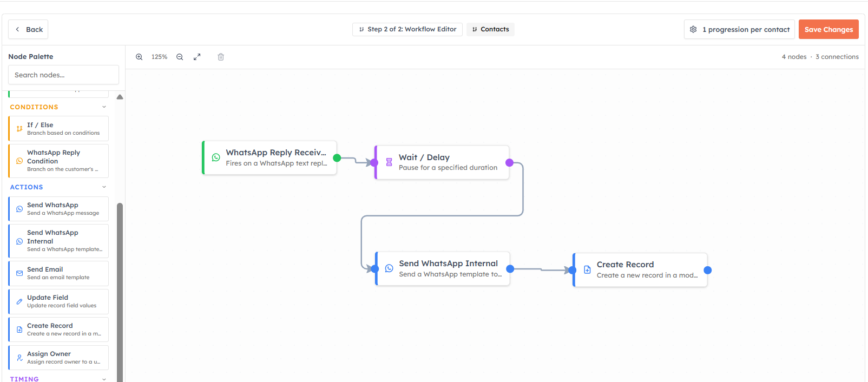Viewport: 868px width, 382px height.
Task: Click 'Pause for a specified duration' text
Action: point(448,168)
